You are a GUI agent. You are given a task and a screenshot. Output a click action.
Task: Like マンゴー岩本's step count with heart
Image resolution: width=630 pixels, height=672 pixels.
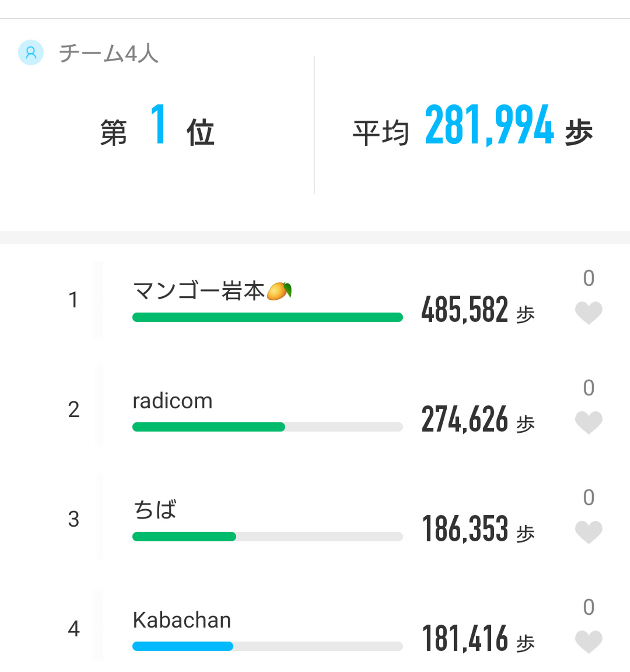pyautogui.click(x=588, y=313)
